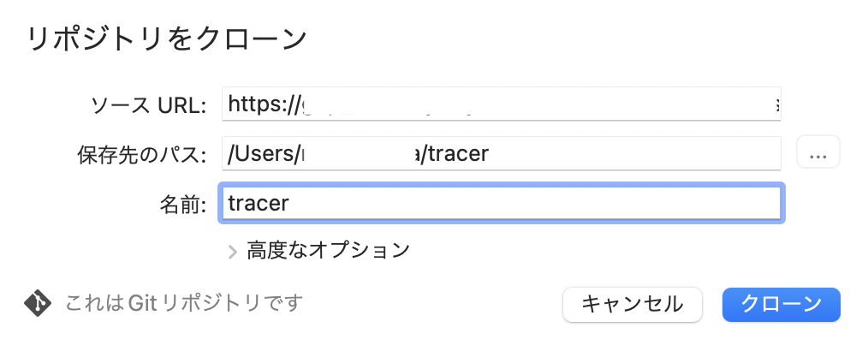Click the 名前 label
The width and height of the screenshot is (868, 351).
tap(183, 205)
